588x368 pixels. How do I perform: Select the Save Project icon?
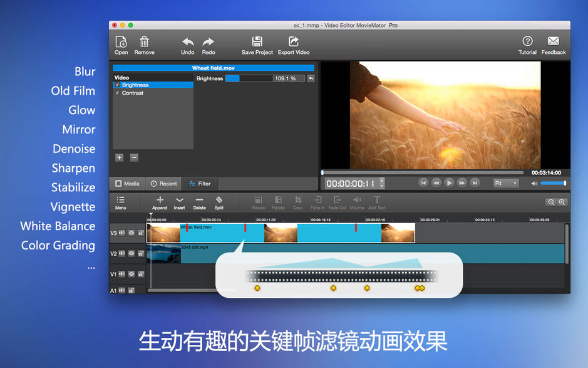256,43
